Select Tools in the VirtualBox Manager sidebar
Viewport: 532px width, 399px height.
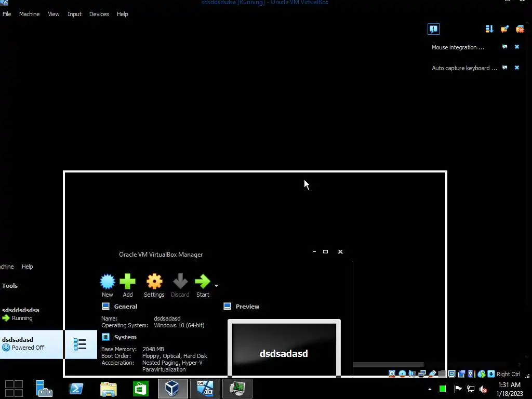tap(10, 286)
